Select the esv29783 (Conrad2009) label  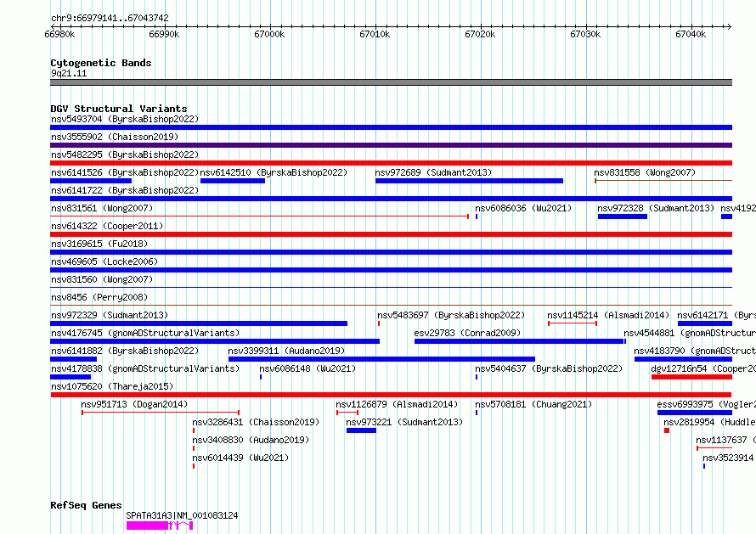click(467, 333)
